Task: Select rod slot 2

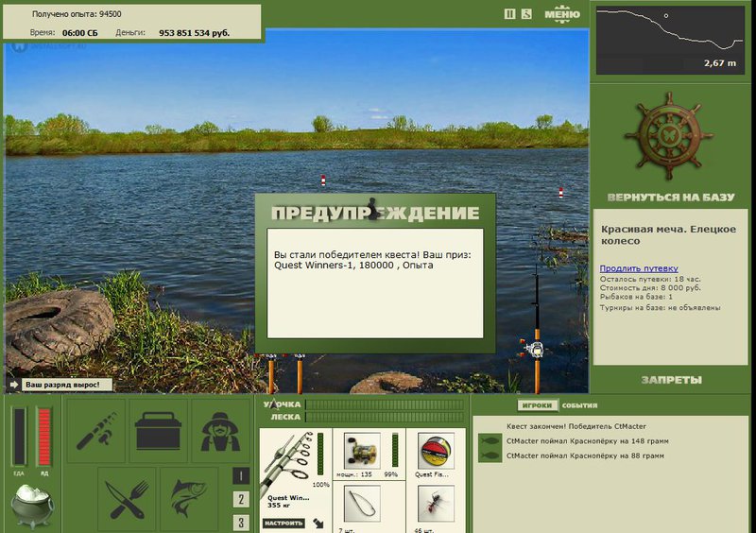Action: [241, 499]
